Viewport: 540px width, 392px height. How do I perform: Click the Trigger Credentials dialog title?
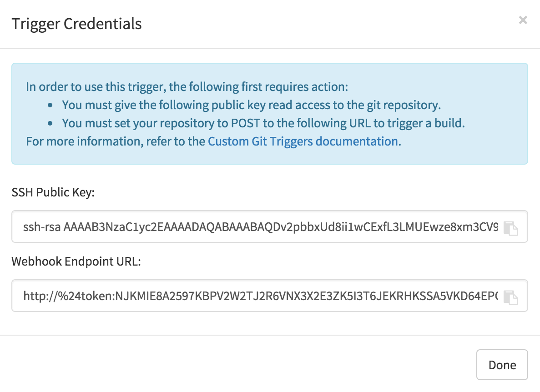[x=77, y=24]
